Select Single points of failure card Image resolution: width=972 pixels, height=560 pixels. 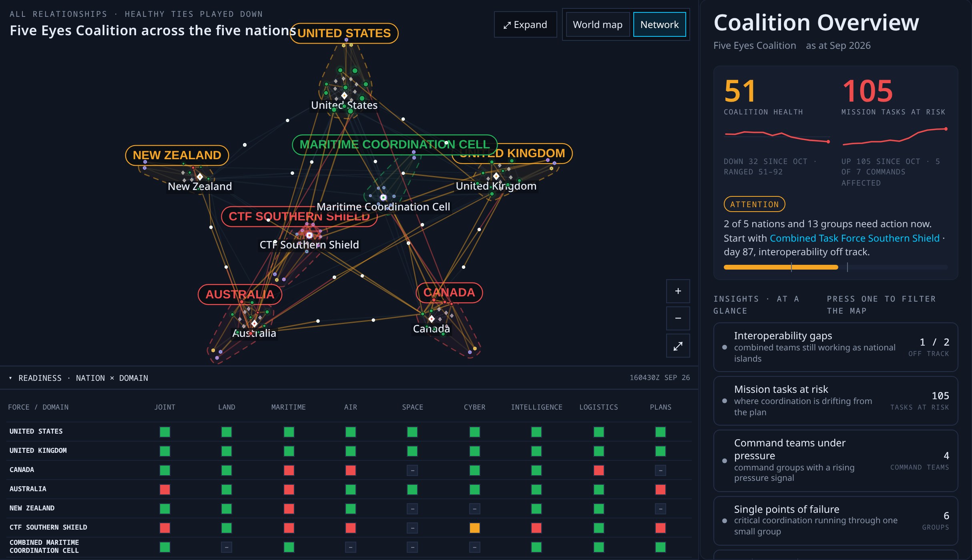tap(835, 521)
